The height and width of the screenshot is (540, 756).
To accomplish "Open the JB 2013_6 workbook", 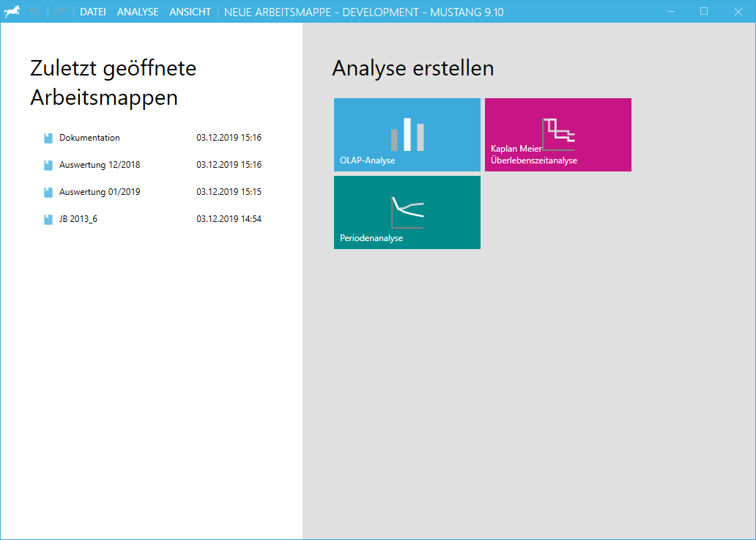I will click(x=78, y=218).
